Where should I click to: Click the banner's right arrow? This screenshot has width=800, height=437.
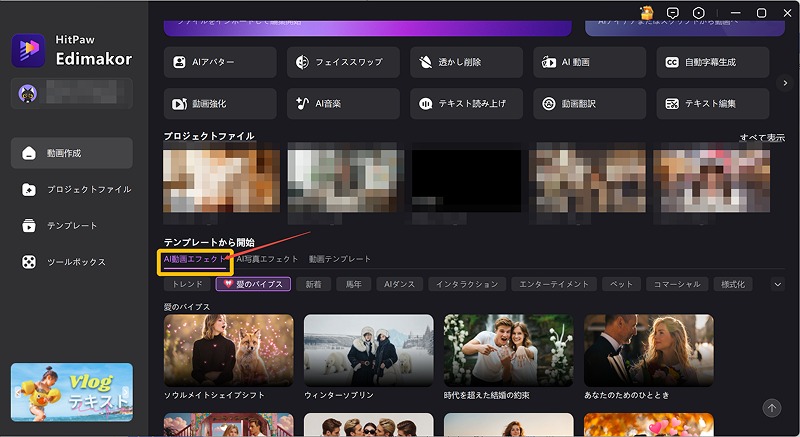coord(126,392)
